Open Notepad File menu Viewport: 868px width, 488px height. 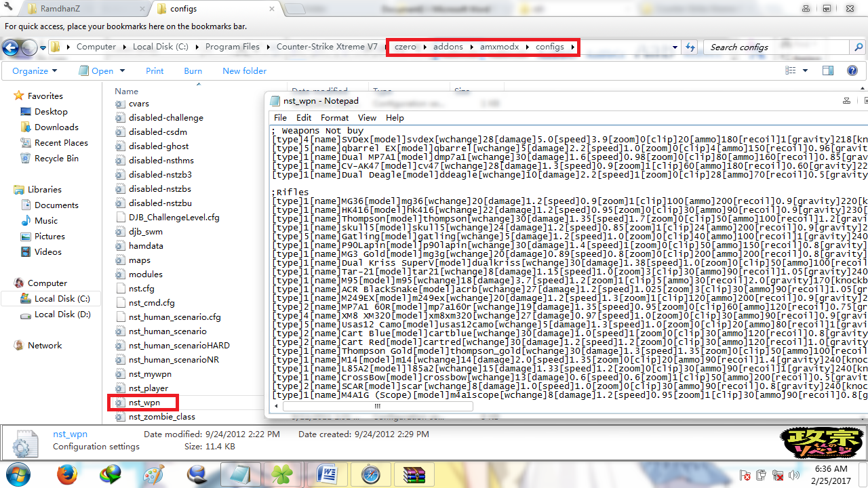point(280,117)
